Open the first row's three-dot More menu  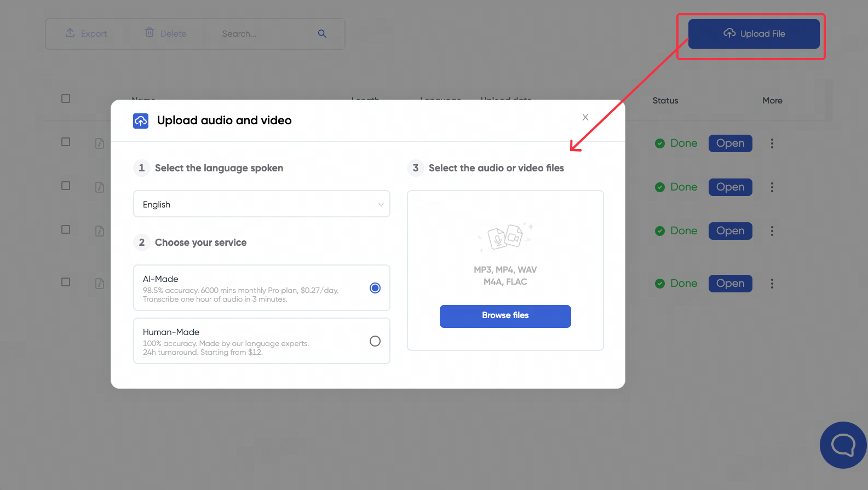tap(772, 143)
